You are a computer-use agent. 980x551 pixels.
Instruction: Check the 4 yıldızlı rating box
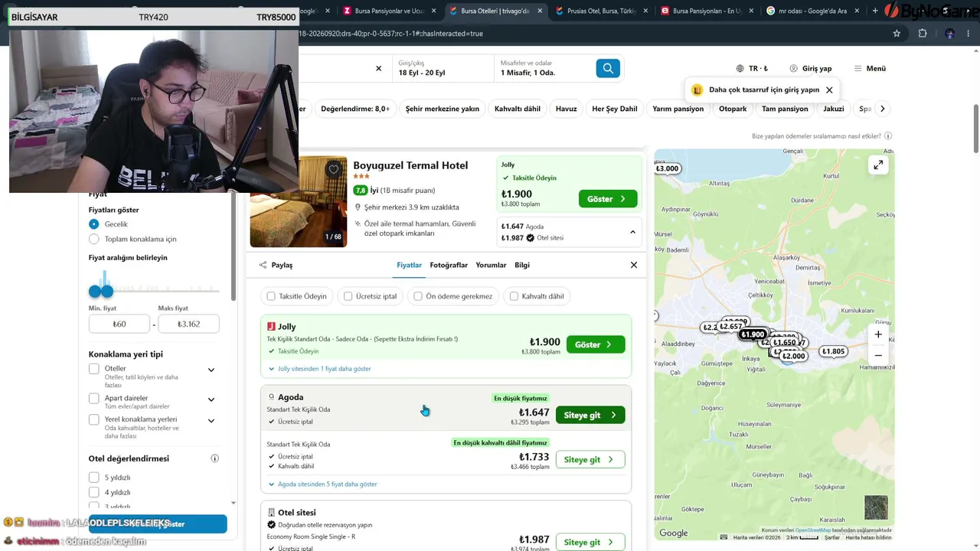coord(94,492)
